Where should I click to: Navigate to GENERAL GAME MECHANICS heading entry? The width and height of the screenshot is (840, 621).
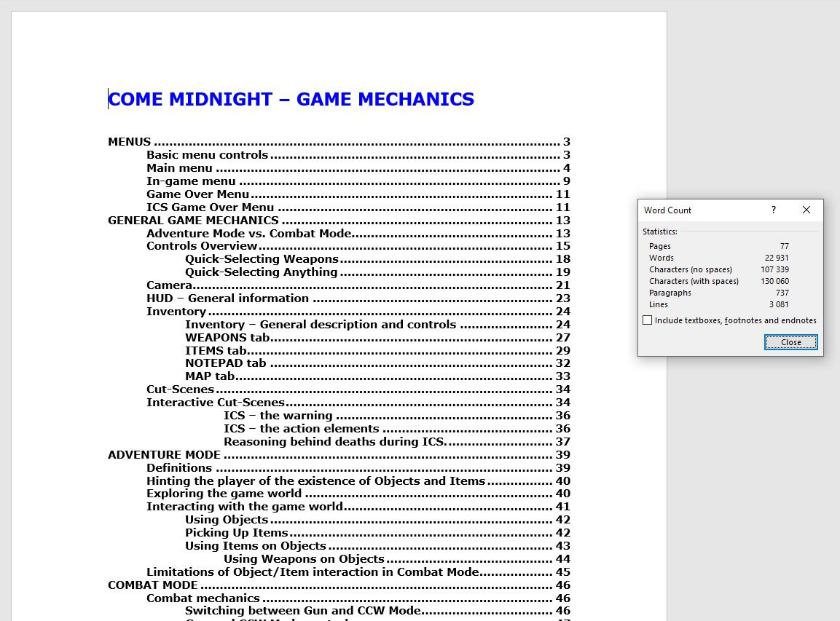pyautogui.click(x=193, y=221)
